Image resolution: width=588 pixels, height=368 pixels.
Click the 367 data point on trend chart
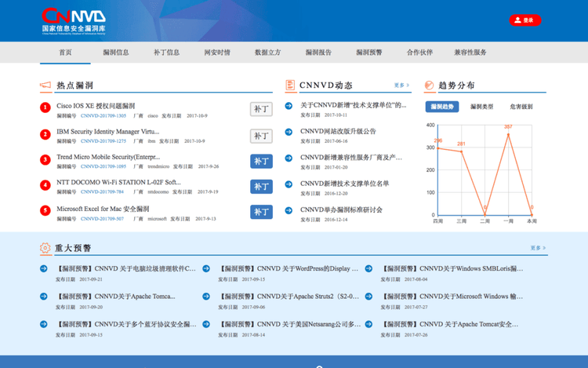tap(508, 133)
